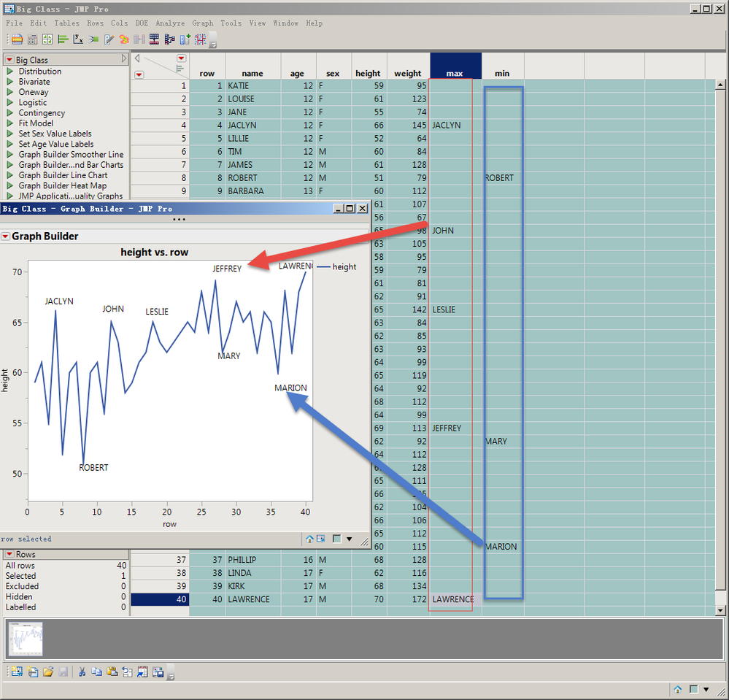Click the Fit Y by X toolbar icon

(79, 39)
